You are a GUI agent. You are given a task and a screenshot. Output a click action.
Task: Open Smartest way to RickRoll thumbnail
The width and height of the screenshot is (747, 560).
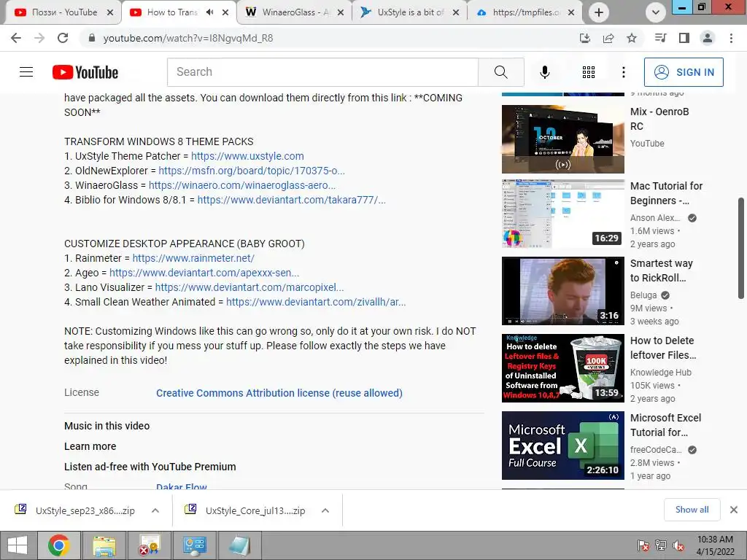tap(562, 290)
